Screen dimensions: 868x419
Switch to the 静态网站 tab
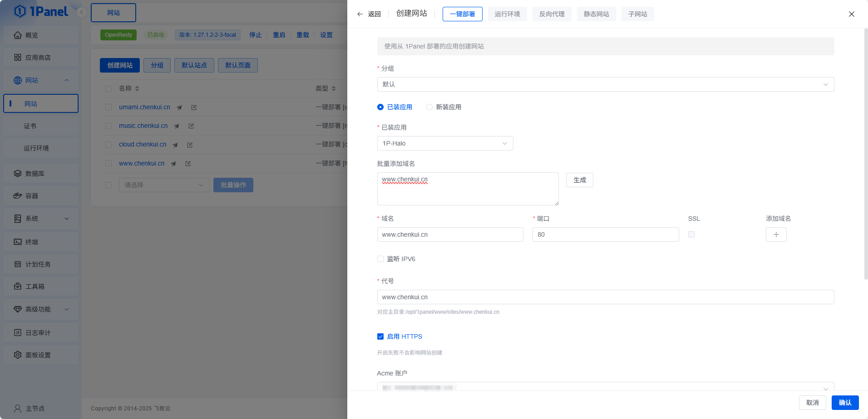596,14
